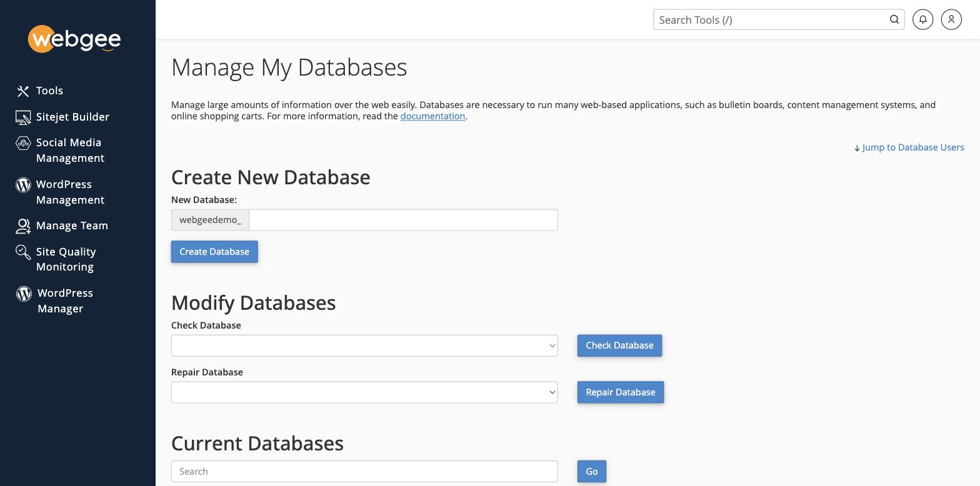Screen dimensions: 980x486
Task: Open Social Media Management in sidebar
Action: pos(70,150)
